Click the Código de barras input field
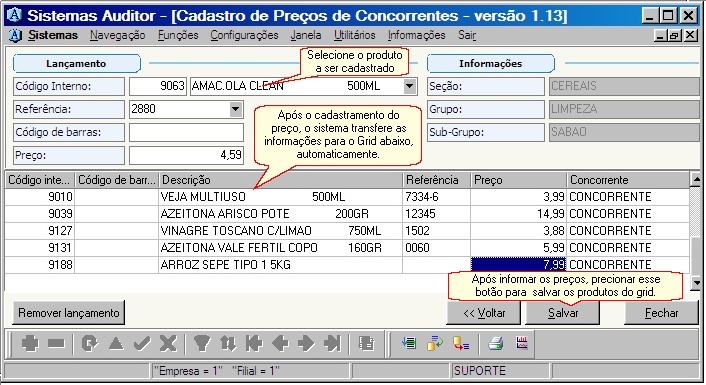This screenshot has width=706, height=385. [186, 132]
